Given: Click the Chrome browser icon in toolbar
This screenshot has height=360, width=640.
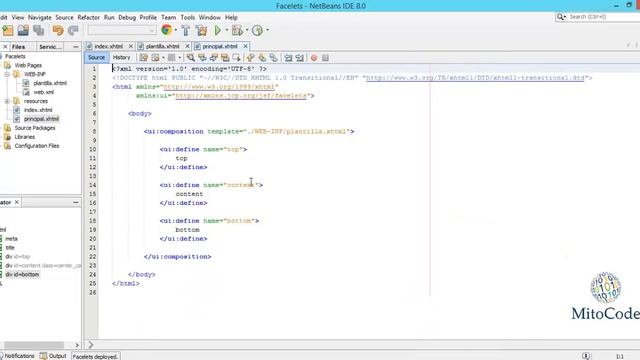Looking at the screenshot, I should tap(166, 30).
